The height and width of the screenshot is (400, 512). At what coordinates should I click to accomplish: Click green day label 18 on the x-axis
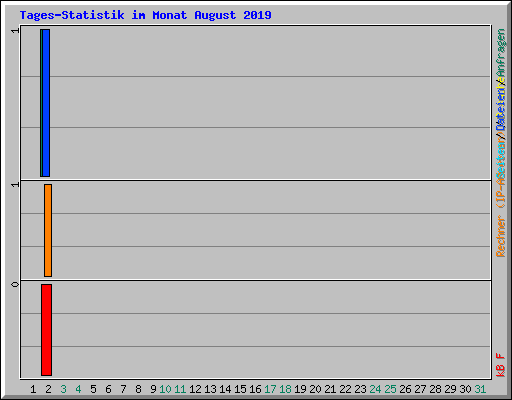285,389
